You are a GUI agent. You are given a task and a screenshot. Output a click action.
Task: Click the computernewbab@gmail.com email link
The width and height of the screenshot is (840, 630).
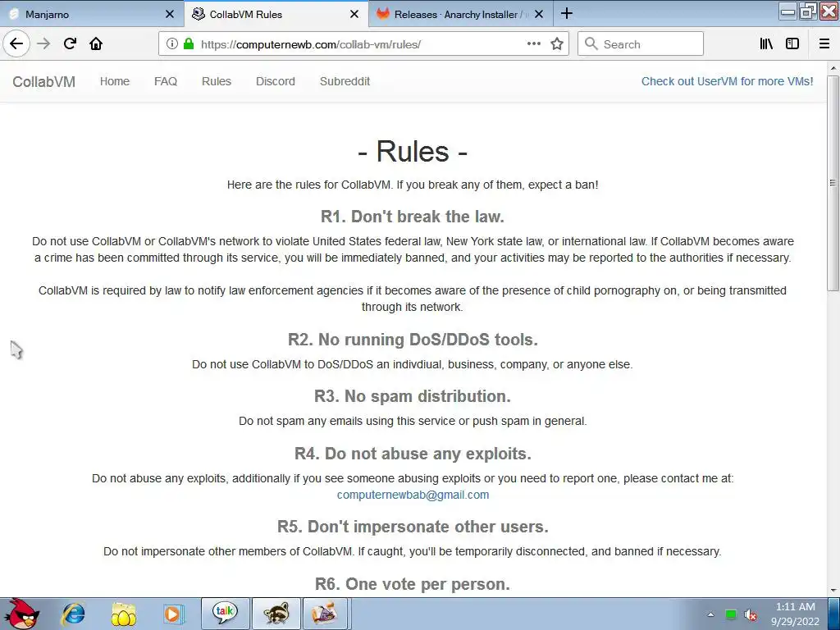(x=413, y=495)
